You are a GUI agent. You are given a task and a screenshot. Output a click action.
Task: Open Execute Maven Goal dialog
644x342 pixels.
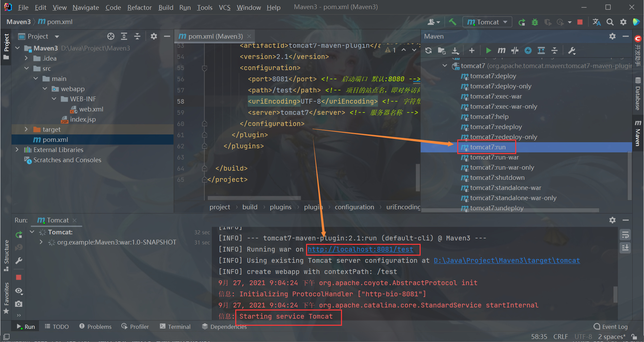501,50
